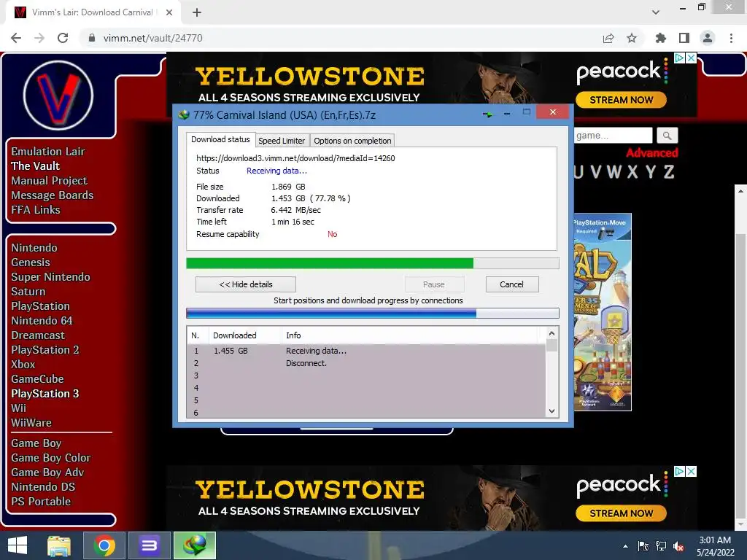This screenshot has height=560, width=747.
Task: Reload the page with refresh icon
Action: [x=63, y=38]
